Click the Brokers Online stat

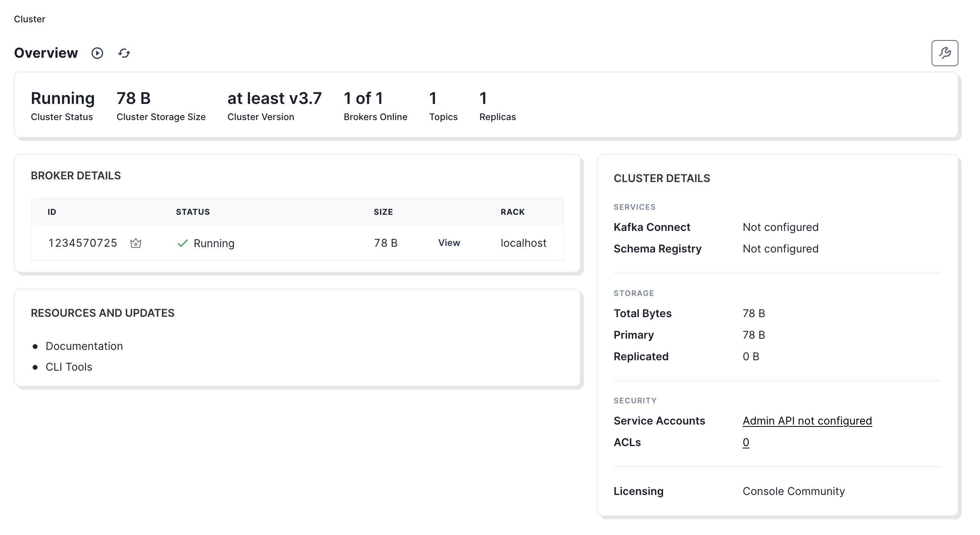click(375, 106)
